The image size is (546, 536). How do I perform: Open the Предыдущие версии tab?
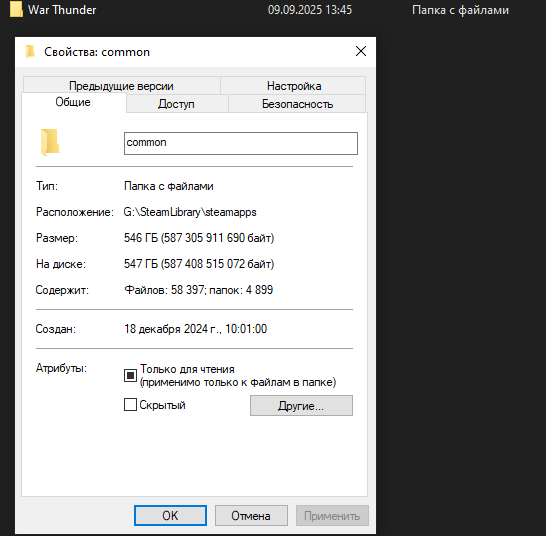(x=121, y=86)
